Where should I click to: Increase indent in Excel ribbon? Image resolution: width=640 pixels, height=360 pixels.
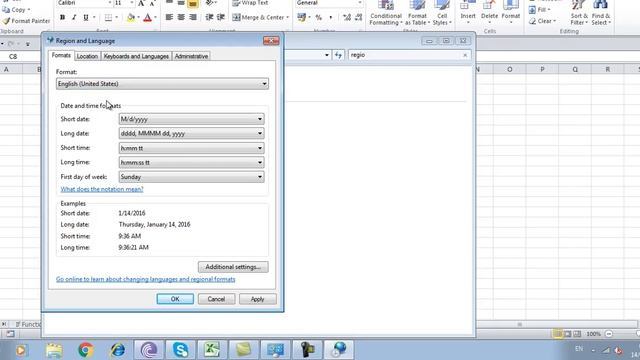click(221, 17)
